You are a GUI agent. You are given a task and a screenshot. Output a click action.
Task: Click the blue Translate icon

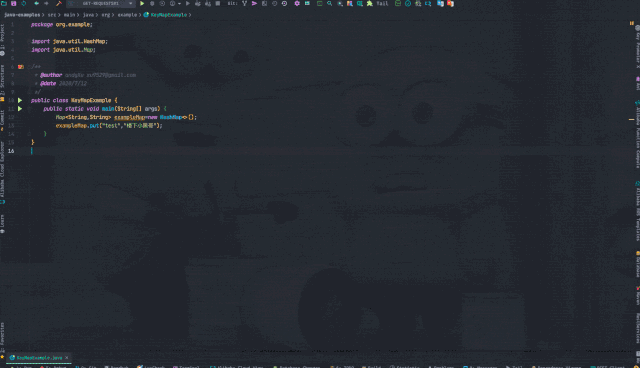440,3
